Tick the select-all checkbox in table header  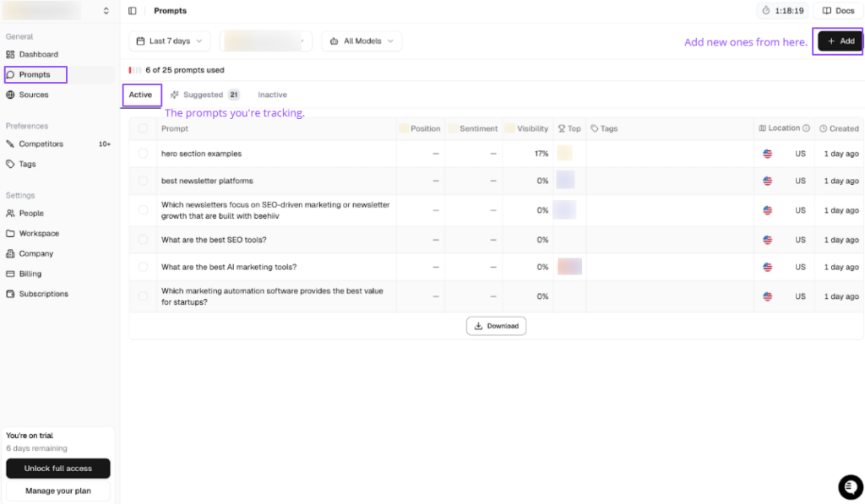(143, 129)
